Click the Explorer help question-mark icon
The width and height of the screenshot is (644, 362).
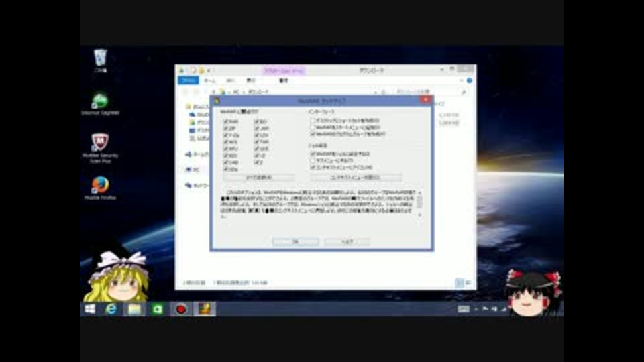coord(469,80)
